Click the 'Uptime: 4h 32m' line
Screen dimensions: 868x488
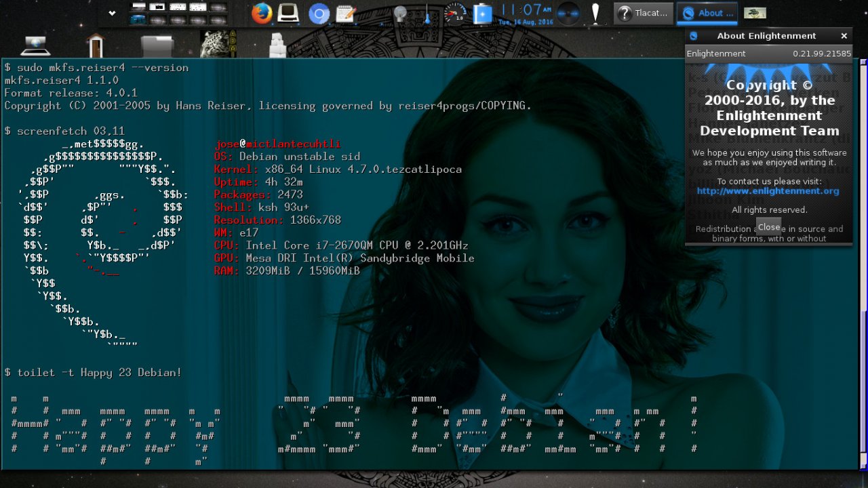258,182
